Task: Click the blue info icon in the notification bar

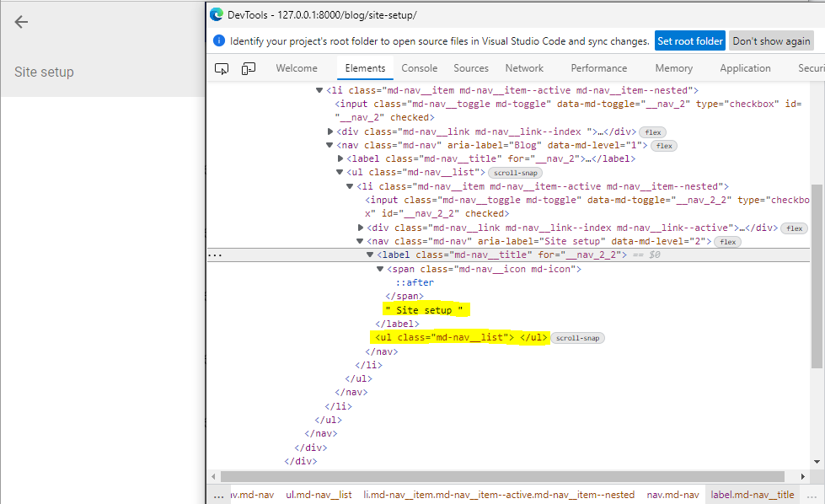Action: (218, 40)
